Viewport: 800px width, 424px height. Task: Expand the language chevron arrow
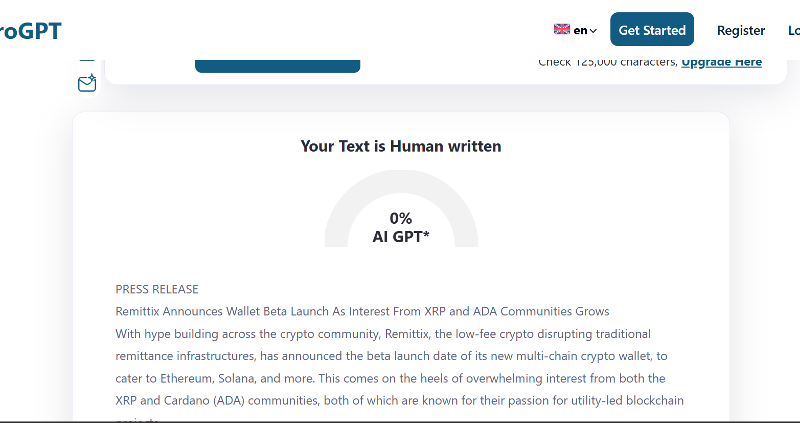pos(593,31)
